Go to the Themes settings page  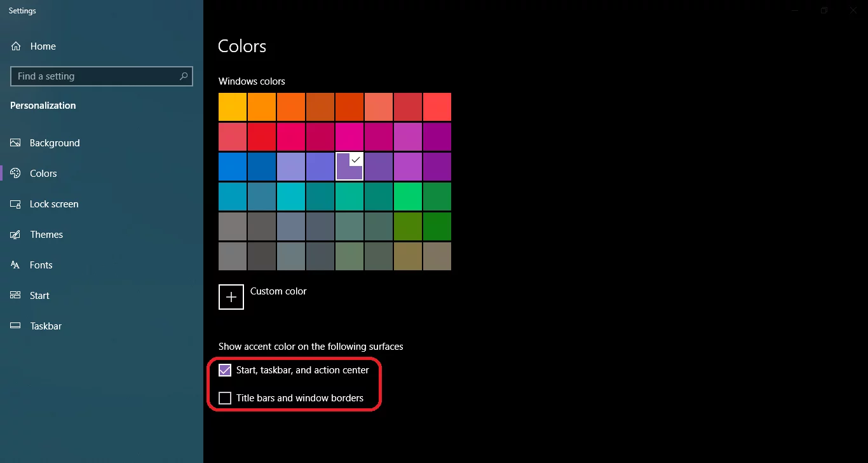pyautogui.click(x=46, y=235)
